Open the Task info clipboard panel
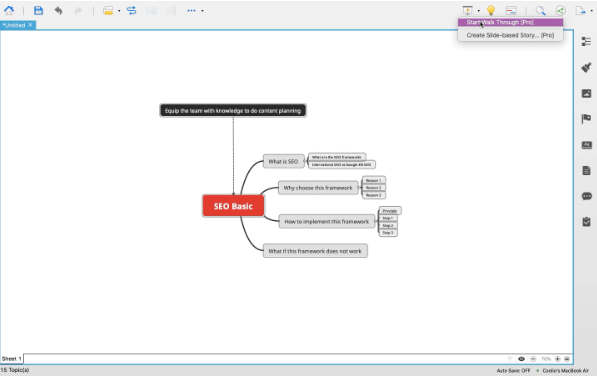Image resolution: width=597 pixels, height=376 pixels. point(586,221)
